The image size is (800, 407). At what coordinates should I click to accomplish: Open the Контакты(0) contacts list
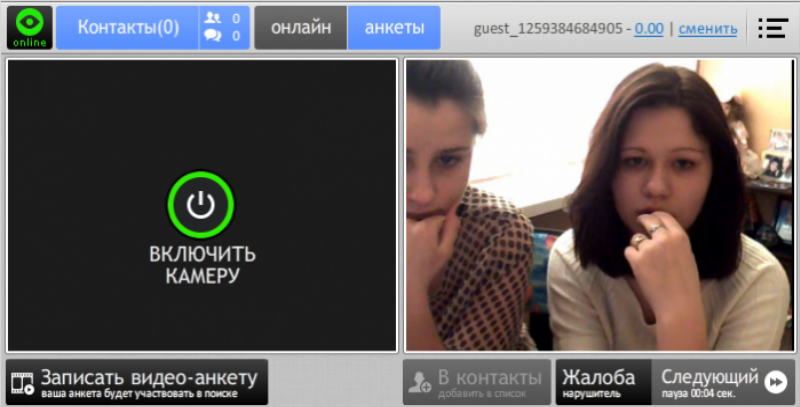128,28
